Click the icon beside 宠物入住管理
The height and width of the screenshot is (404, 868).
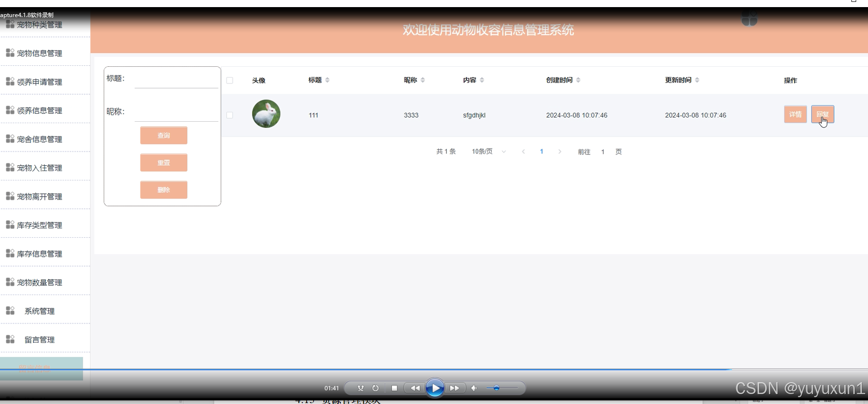10,167
